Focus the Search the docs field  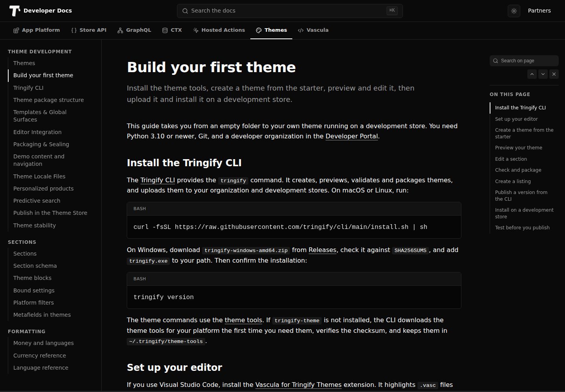290,11
